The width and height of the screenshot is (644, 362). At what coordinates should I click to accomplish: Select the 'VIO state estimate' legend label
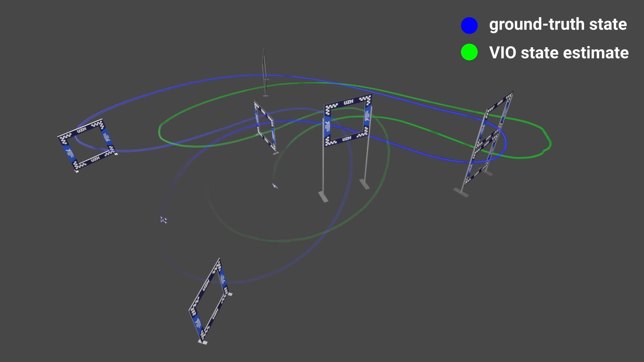click(559, 53)
